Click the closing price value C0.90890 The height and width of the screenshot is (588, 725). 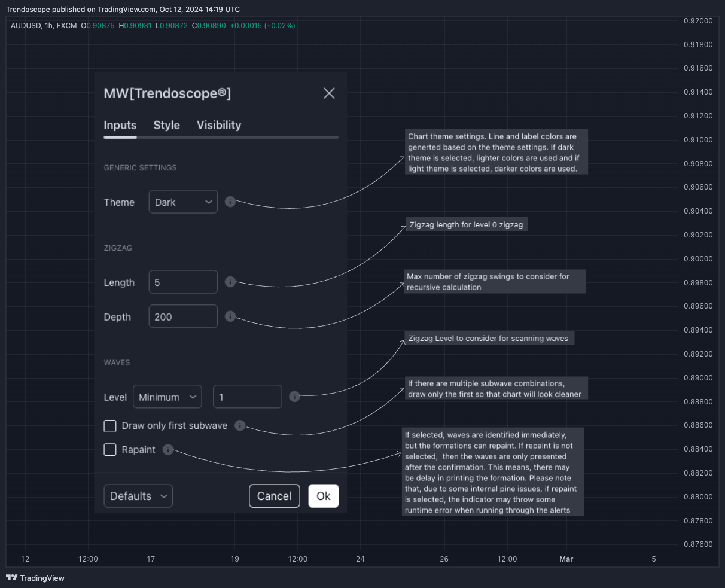[x=209, y=26]
